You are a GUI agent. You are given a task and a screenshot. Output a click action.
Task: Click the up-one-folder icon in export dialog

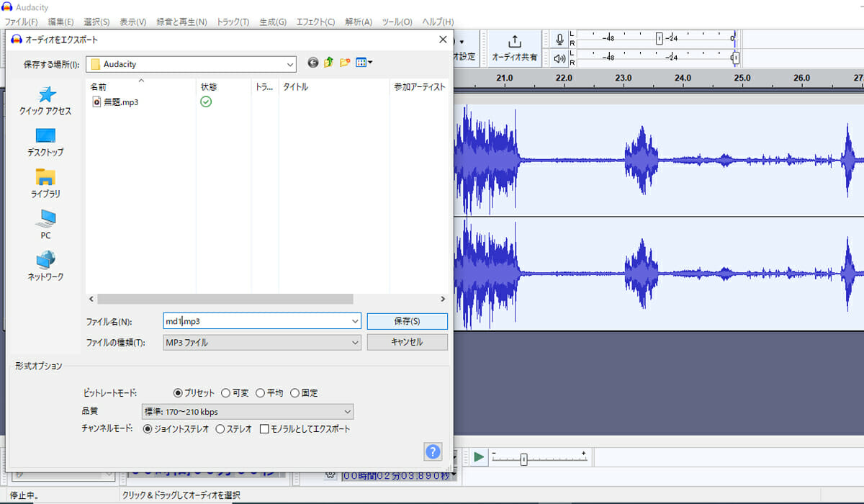(328, 63)
